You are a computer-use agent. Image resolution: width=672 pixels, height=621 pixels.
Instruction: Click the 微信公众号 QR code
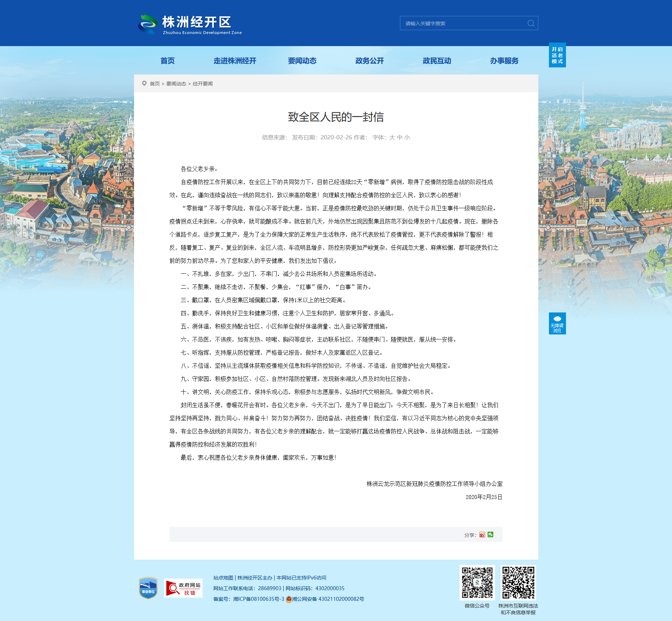point(477,583)
